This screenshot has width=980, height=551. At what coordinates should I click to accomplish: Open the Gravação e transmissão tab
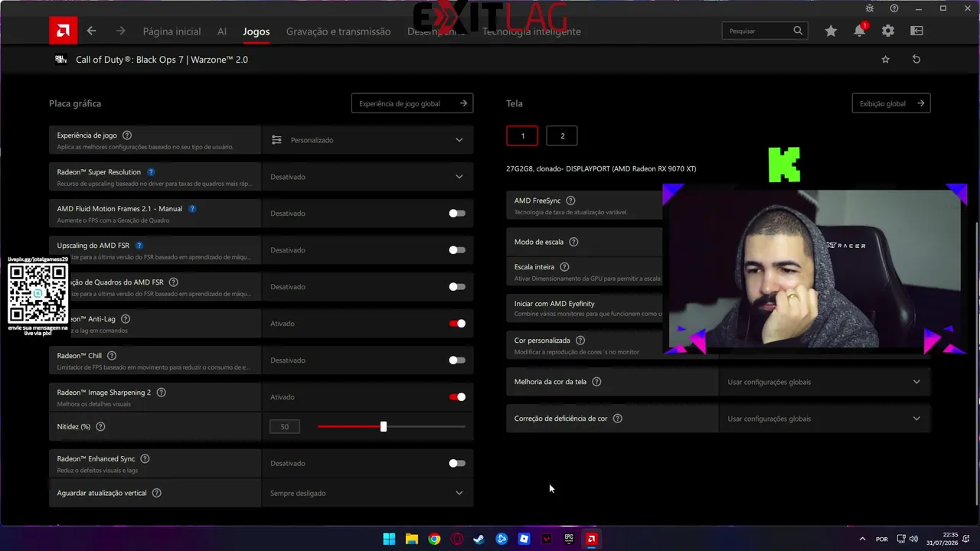click(x=338, y=31)
